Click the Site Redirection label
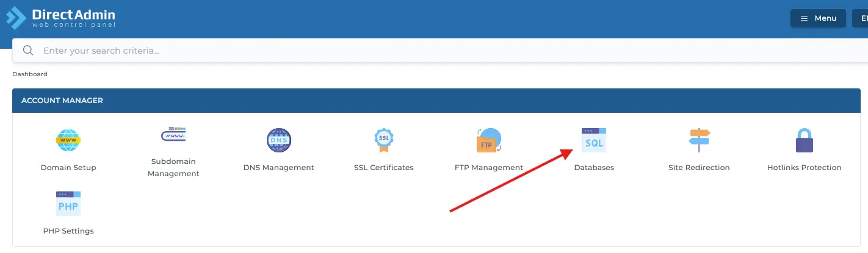The height and width of the screenshot is (253, 868). pos(699,168)
